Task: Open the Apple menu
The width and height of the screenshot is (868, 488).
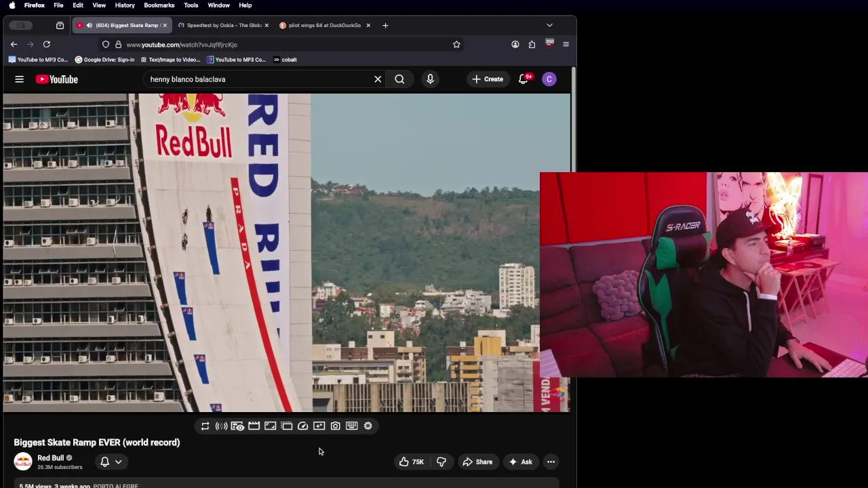Action: pos(12,5)
